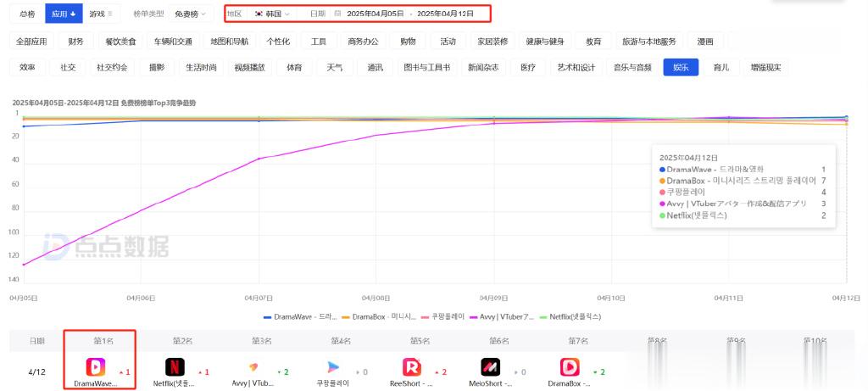
Task: Click the MeloShort app icon in rank 6
Action: (491, 367)
